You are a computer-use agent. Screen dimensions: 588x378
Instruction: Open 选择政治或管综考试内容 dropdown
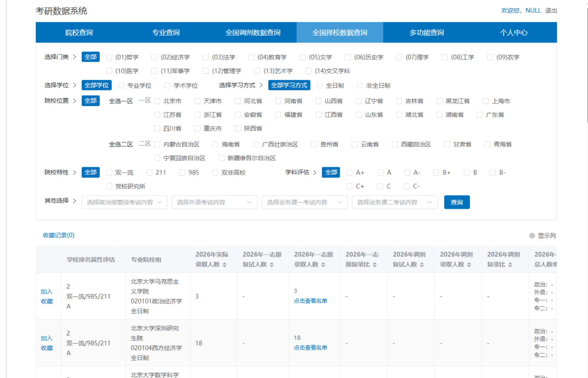coord(124,202)
